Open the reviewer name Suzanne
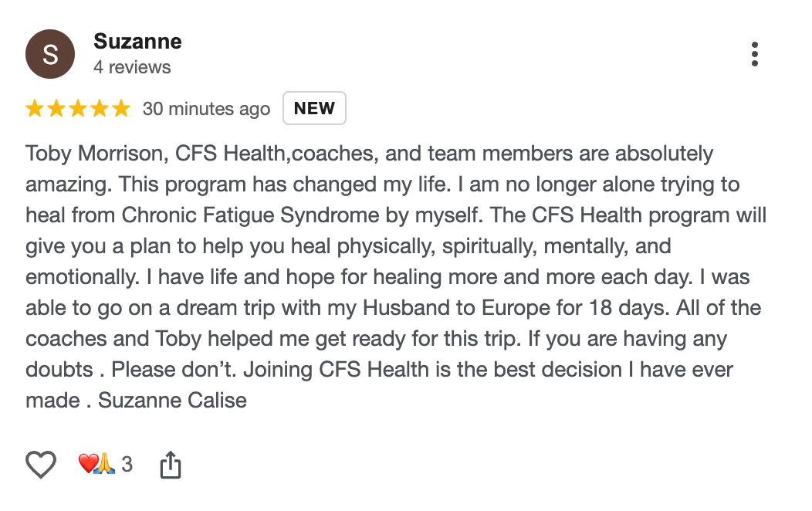812x511 pixels. [x=137, y=41]
